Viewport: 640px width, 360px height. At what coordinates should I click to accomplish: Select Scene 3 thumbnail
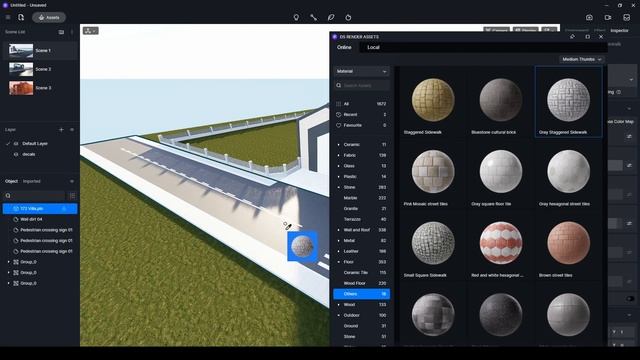(x=21, y=88)
